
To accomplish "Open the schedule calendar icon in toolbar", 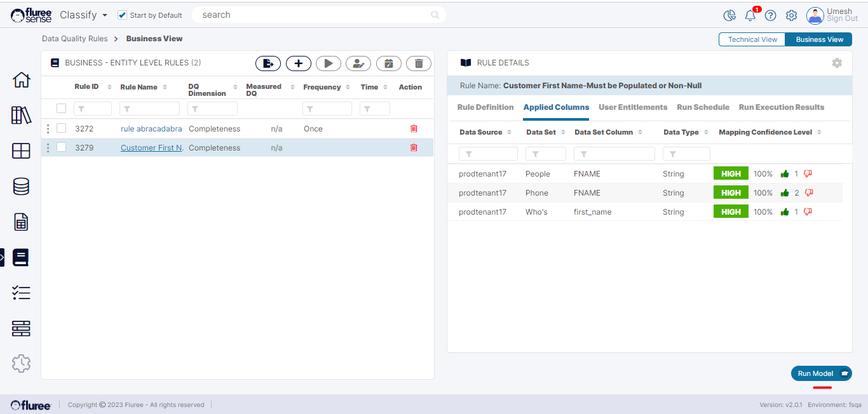I will (x=388, y=63).
